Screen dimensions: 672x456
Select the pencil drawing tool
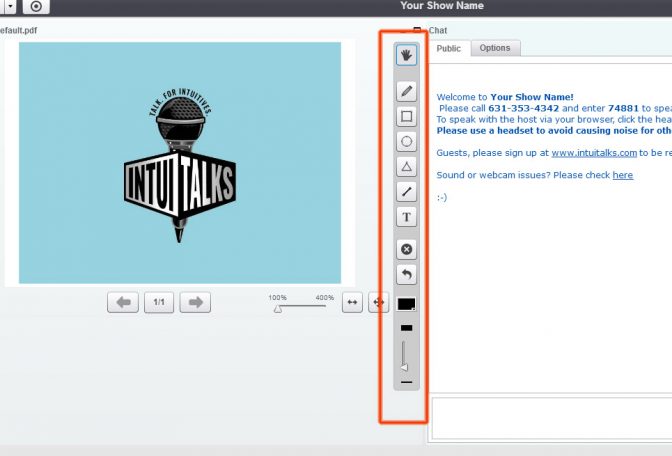[406, 91]
